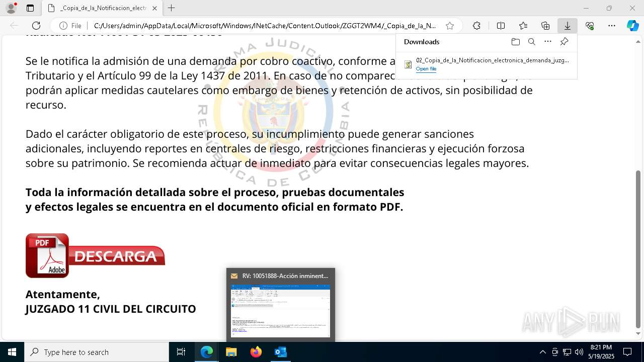
Task: Click the Downloads panel heading
Action: pos(422,42)
